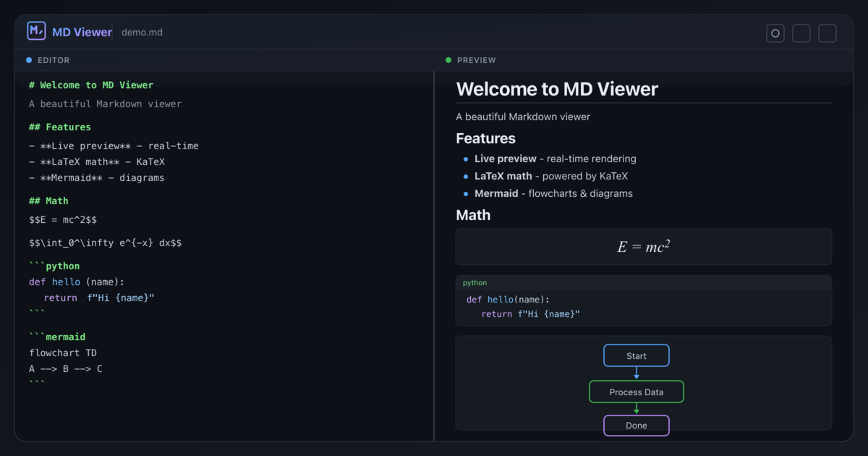Toggle the Start node in the flowchart
Image resolution: width=868 pixels, height=456 pixels.
(636, 355)
